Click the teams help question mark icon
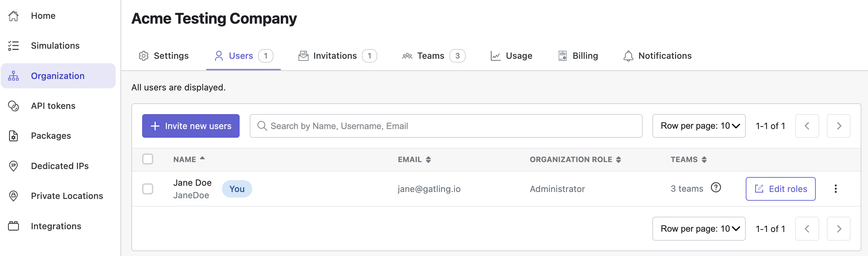868x256 pixels. [716, 188]
